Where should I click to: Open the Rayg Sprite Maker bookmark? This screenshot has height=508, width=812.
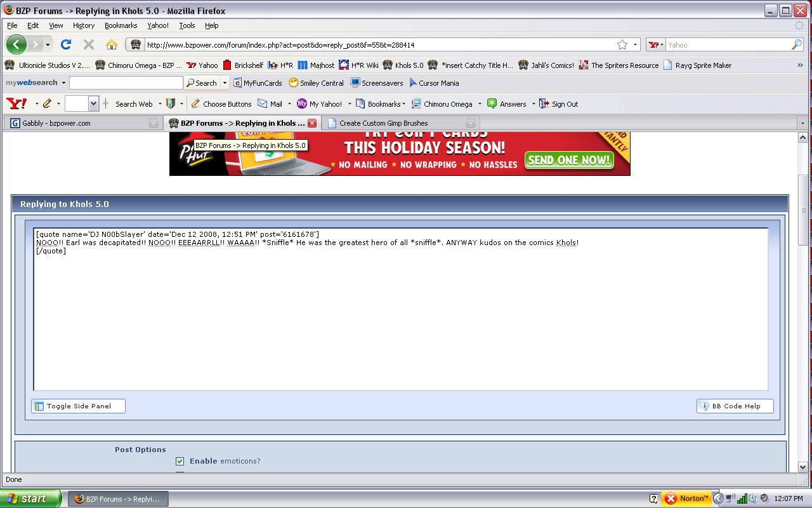point(697,65)
